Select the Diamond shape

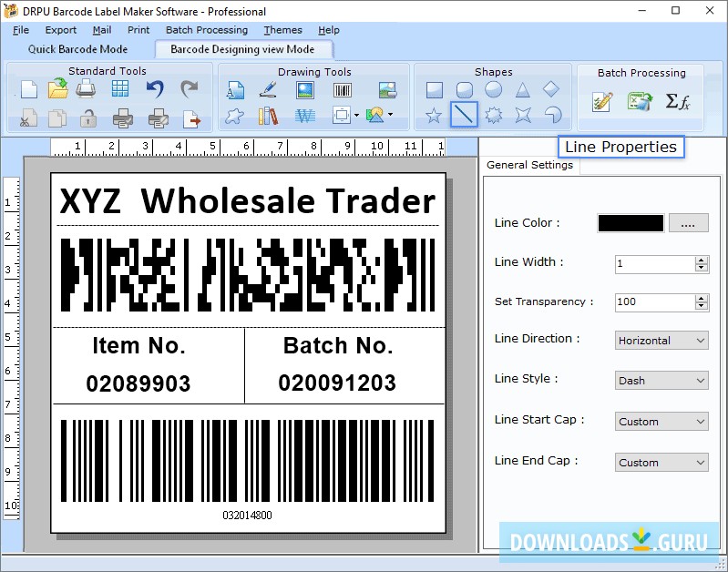click(x=551, y=89)
